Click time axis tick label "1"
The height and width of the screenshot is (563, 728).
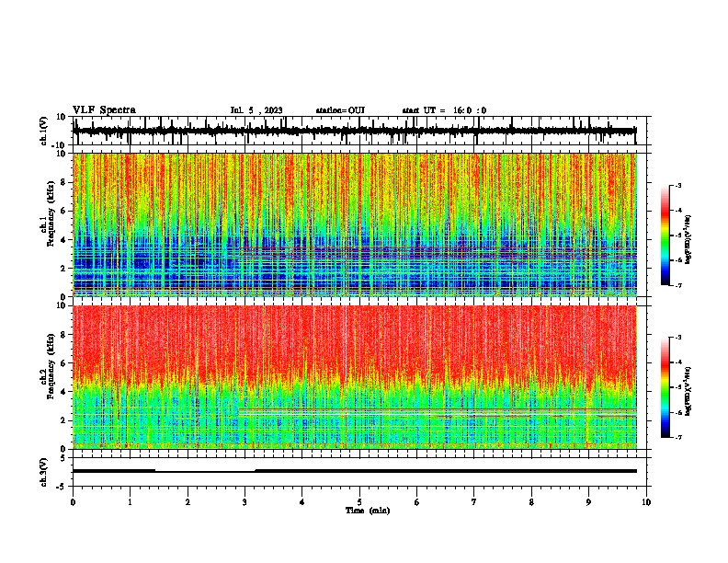pyautogui.click(x=130, y=502)
